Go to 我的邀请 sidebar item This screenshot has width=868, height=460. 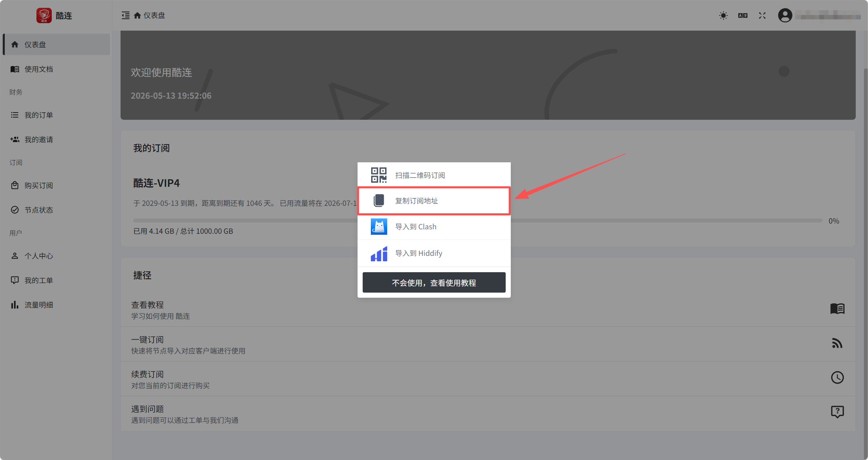[57, 139]
